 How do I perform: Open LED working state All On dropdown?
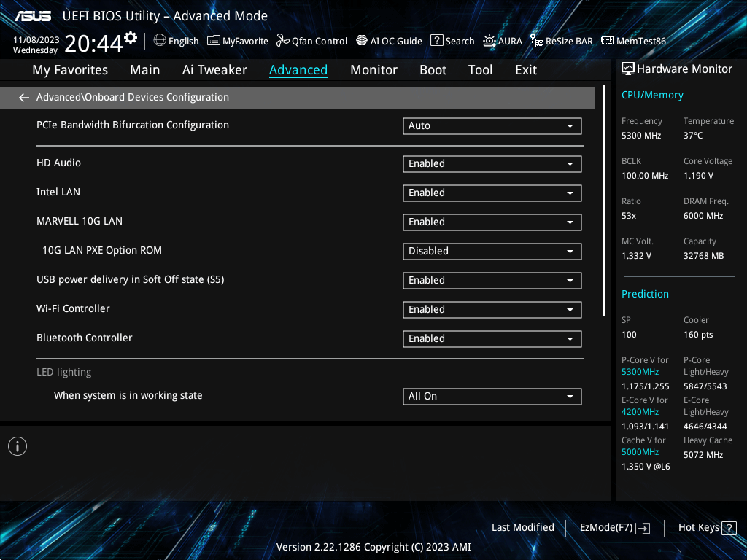pos(492,396)
